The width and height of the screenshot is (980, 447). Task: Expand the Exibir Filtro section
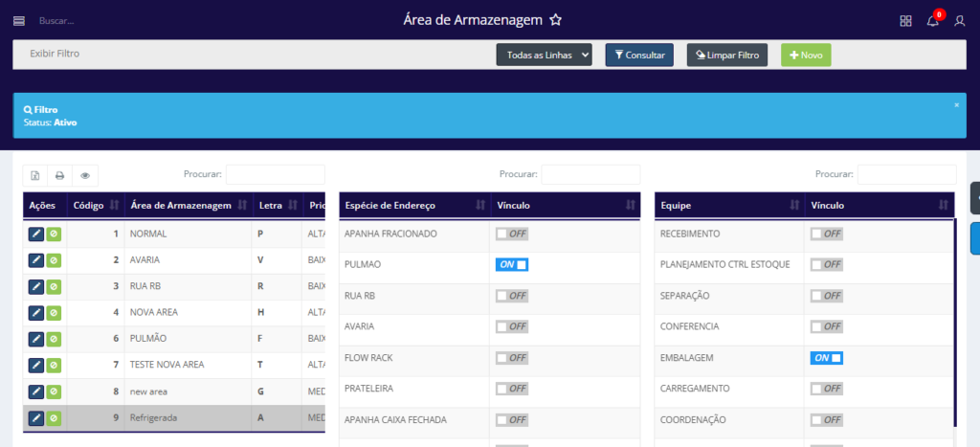coord(55,54)
